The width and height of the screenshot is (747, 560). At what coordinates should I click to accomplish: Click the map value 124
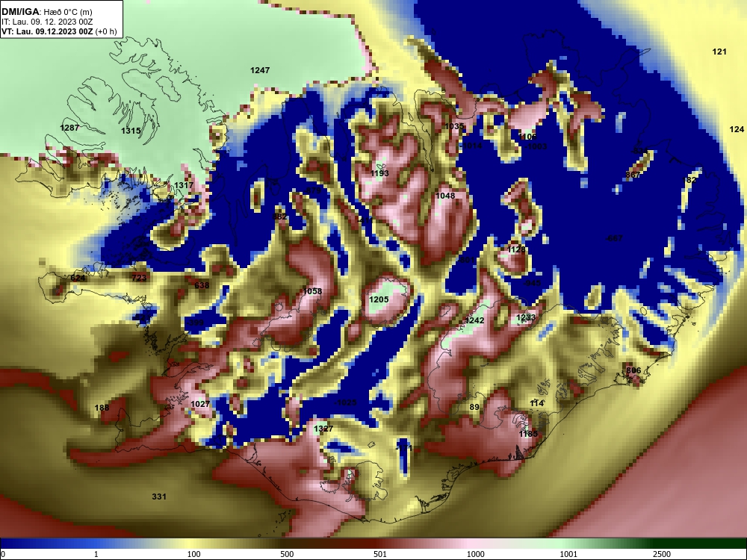click(737, 129)
